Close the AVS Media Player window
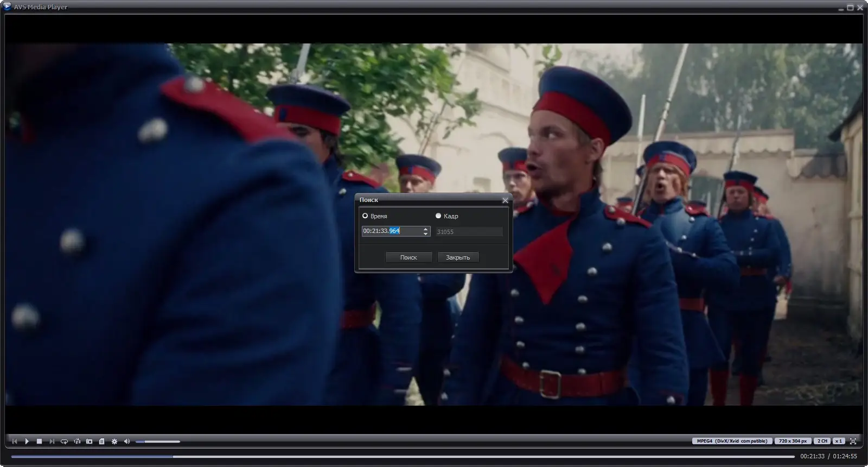Image resolution: width=868 pixels, height=467 pixels. (859, 8)
